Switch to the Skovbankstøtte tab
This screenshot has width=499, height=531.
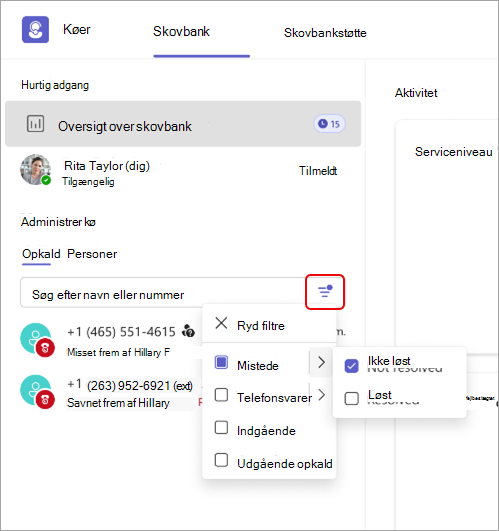(325, 33)
